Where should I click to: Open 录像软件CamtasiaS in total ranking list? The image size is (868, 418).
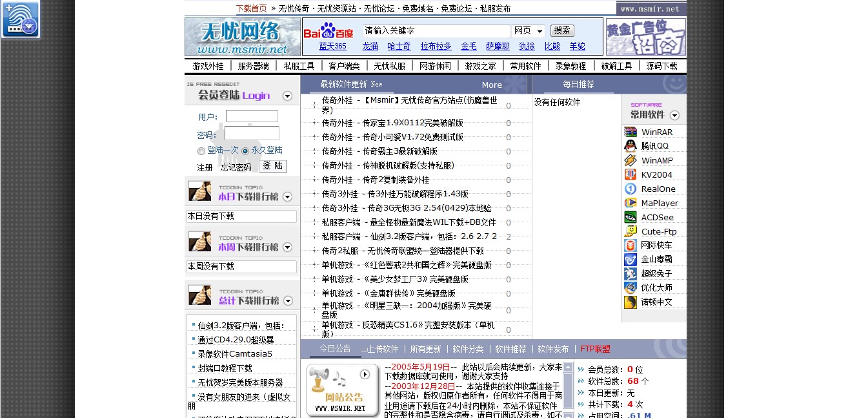pyautogui.click(x=235, y=354)
